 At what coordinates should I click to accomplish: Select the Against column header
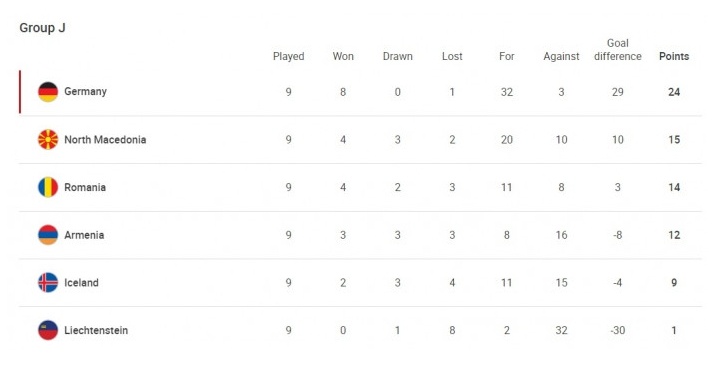[561, 57]
